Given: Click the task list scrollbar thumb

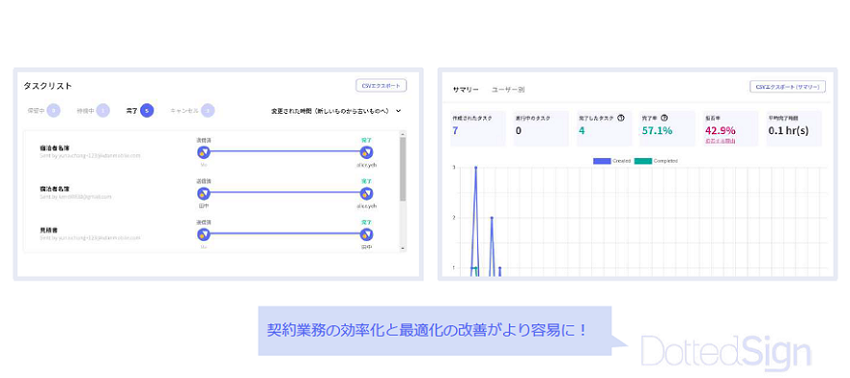Looking at the screenshot, I should click(x=402, y=169).
